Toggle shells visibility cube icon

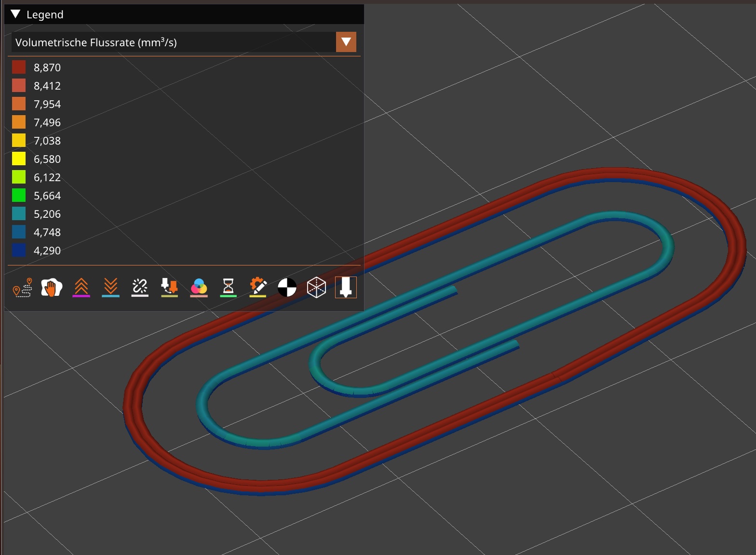point(316,288)
